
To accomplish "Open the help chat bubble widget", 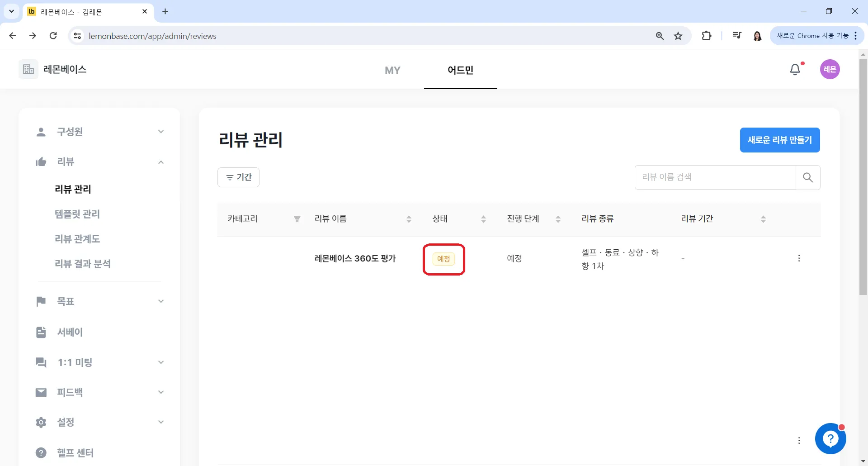I will pos(830,438).
